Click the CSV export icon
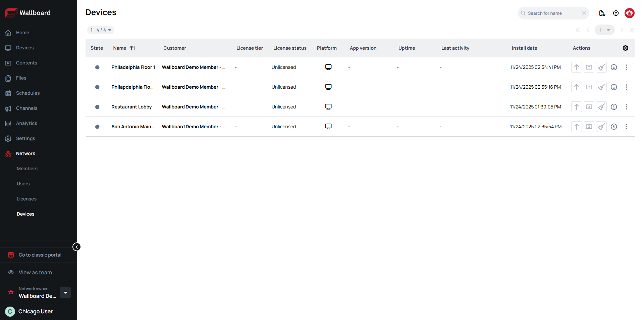This screenshot has width=644, height=320. 602,13
